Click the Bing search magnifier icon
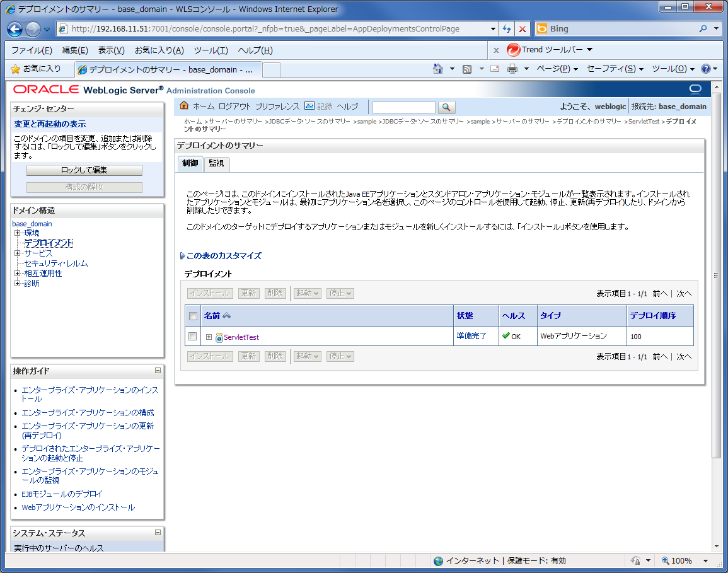 click(x=703, y=29)
